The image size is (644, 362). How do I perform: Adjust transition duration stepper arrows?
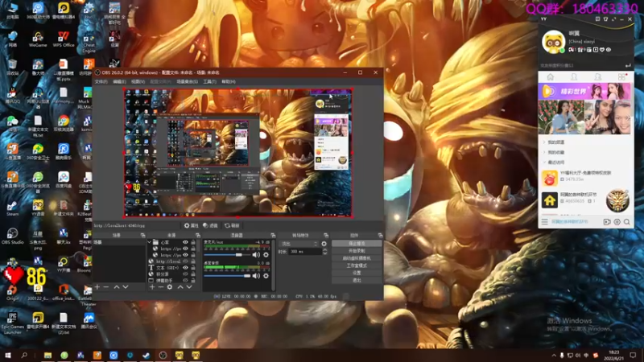pyautogui.click(x=324, y=252)
